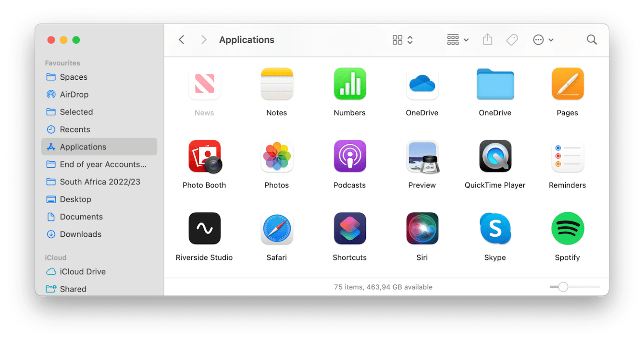
Task: Show Recents in the sidebar
Action: 99,129
